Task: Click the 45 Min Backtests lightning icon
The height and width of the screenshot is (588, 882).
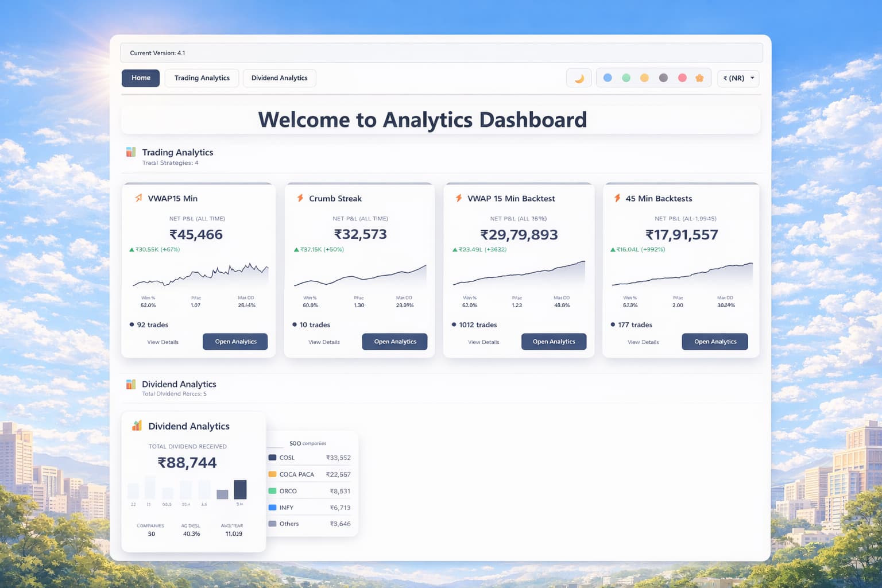Action: [x=617, y=198]
